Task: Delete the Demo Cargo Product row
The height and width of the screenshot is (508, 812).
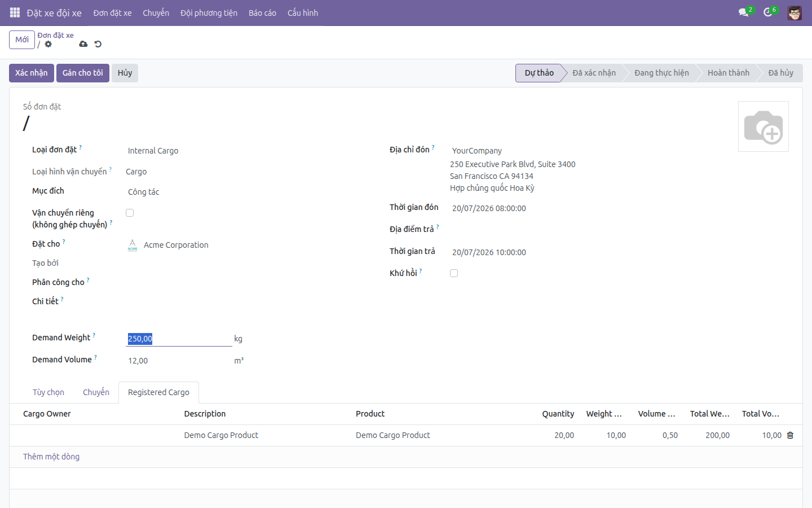Action: pos(790,435)
